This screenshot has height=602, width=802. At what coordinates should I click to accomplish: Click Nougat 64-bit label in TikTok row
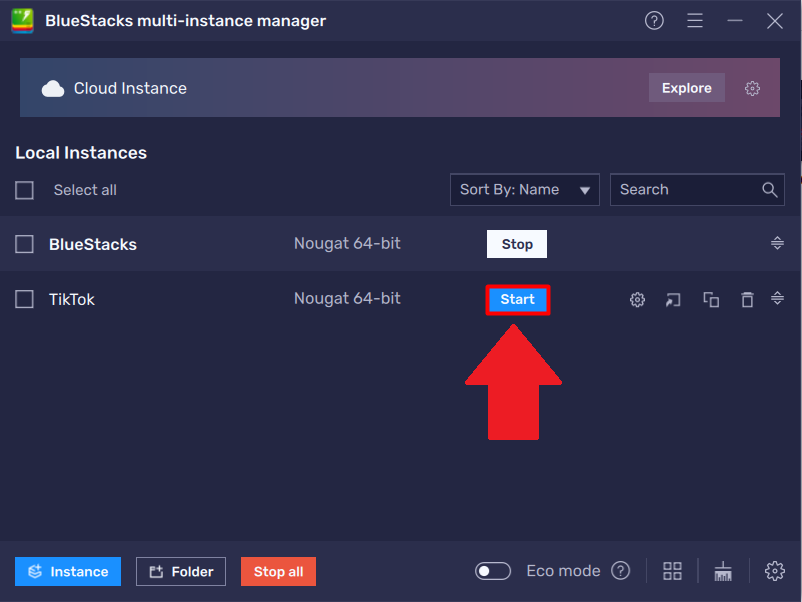click(347, 298)
